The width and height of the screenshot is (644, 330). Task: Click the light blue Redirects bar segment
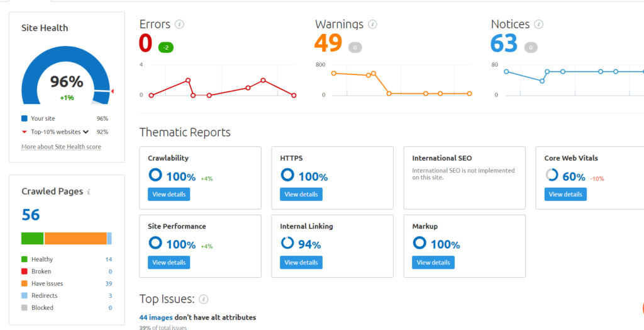[109, 238]
